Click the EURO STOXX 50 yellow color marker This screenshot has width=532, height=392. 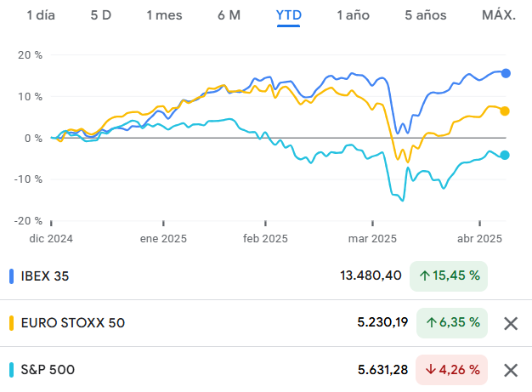pyautogui.click(x=11, y=323)
